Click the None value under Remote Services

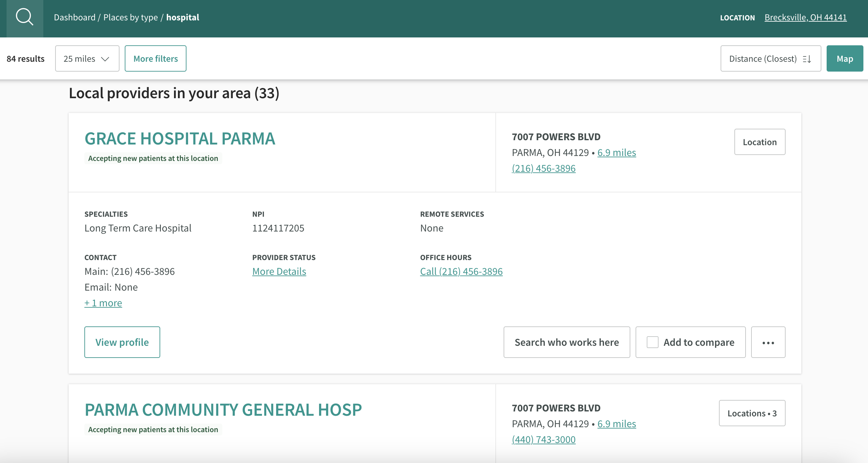(x=432, y=228)
